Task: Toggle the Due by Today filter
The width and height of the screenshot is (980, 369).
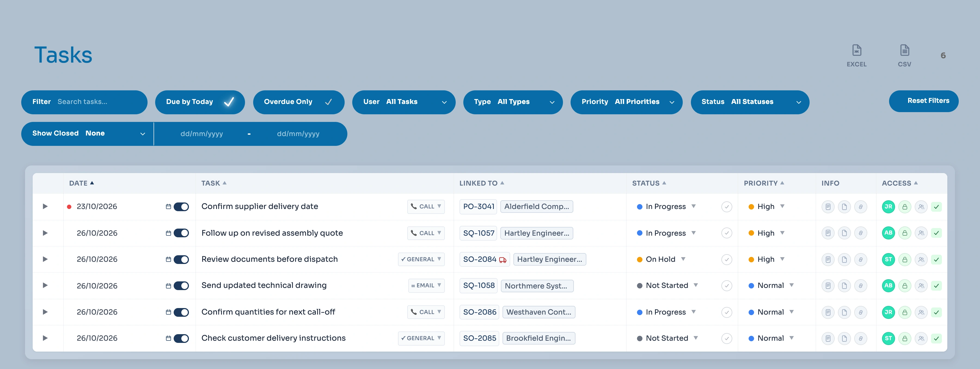Action: coord(200,102)
